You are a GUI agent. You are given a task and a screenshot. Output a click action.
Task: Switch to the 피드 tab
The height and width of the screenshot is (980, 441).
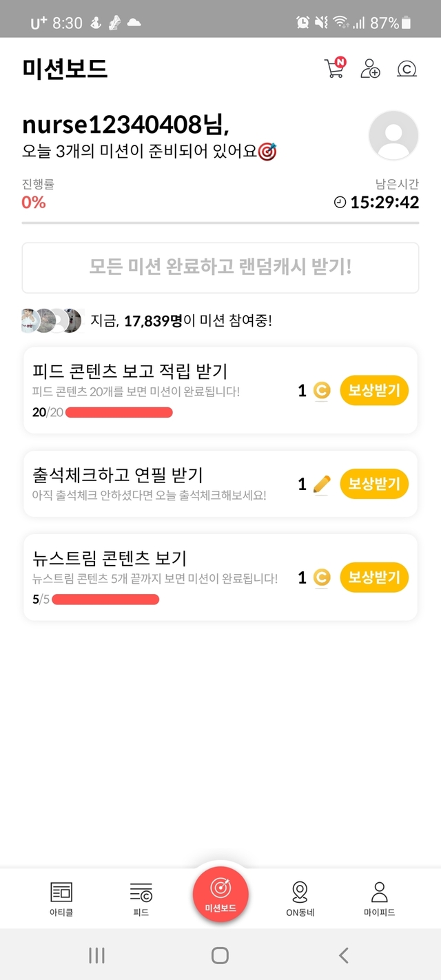(x=141, y=898)
